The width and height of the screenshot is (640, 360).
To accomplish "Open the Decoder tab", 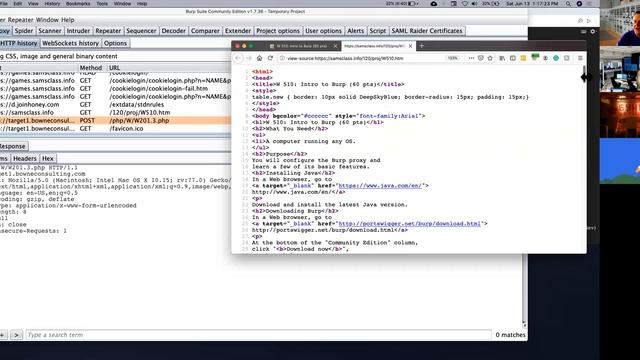I will coord(173,31).
